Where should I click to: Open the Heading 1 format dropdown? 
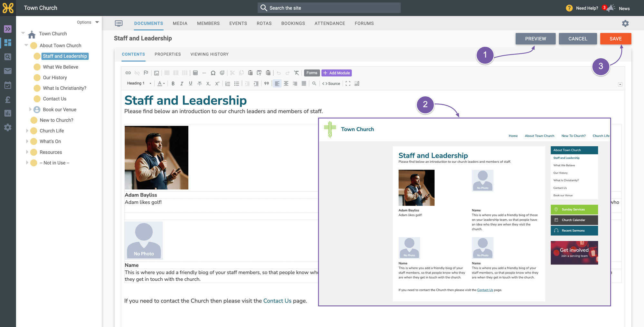[x=139, y=83]
